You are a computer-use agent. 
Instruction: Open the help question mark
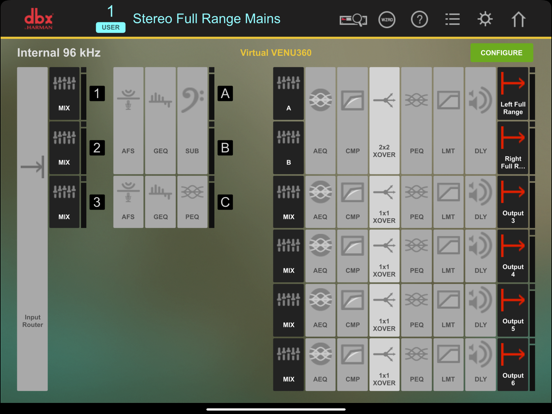pyautogui.click(x=419, y=19)
